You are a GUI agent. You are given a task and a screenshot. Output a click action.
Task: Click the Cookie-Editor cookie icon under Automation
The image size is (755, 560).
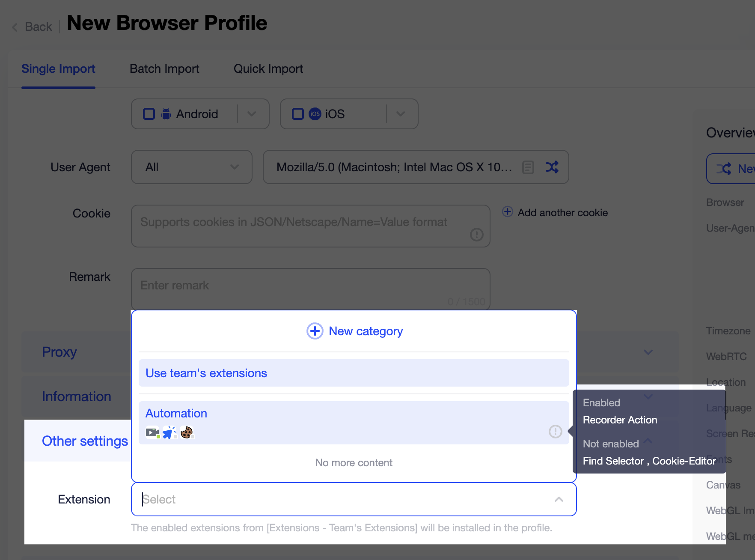coord(187,432)
